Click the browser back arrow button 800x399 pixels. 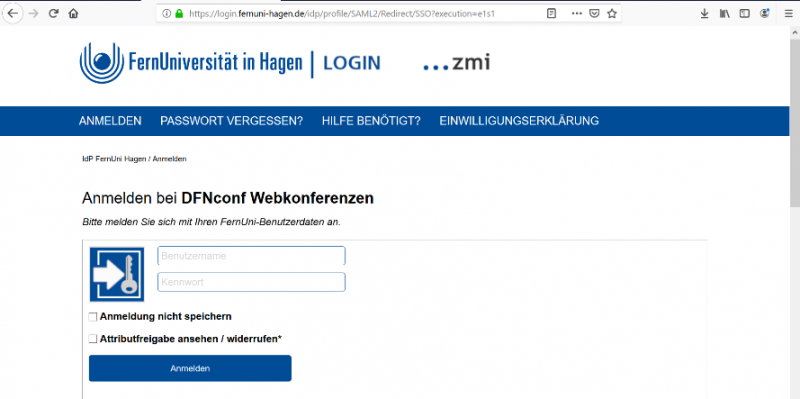point(13,14)
